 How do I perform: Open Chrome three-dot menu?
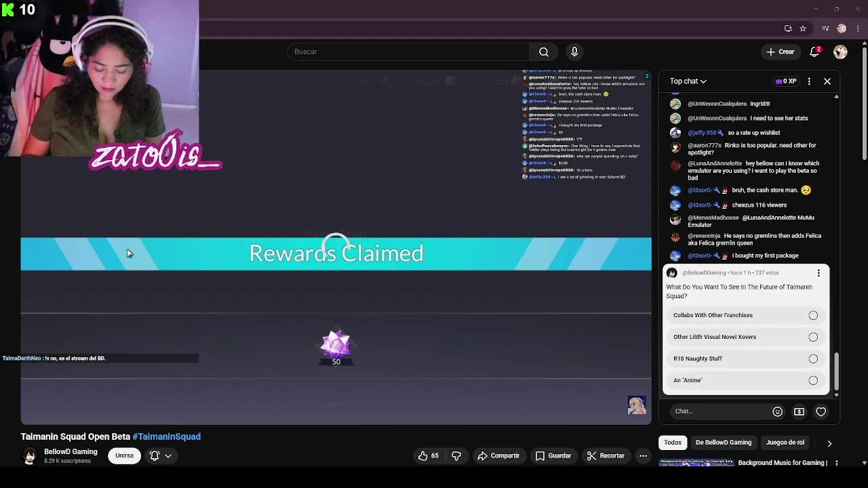(857, 28)
